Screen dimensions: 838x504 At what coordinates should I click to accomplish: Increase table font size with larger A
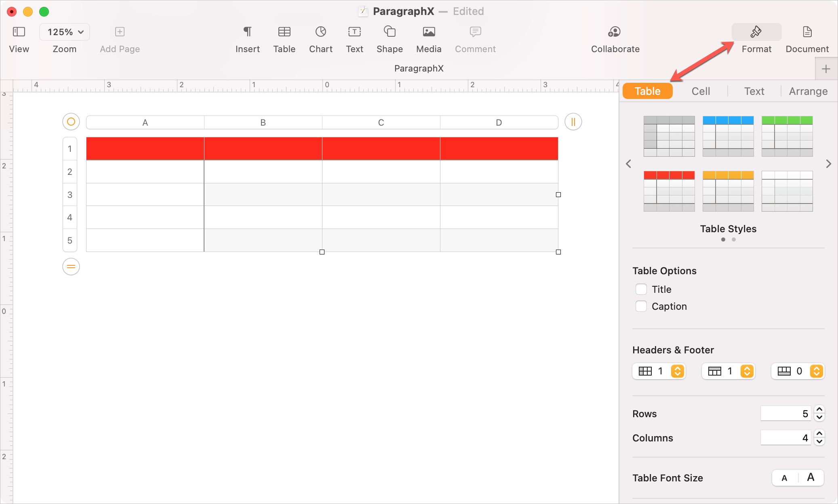pyautogui.click(x=811, y=478)
